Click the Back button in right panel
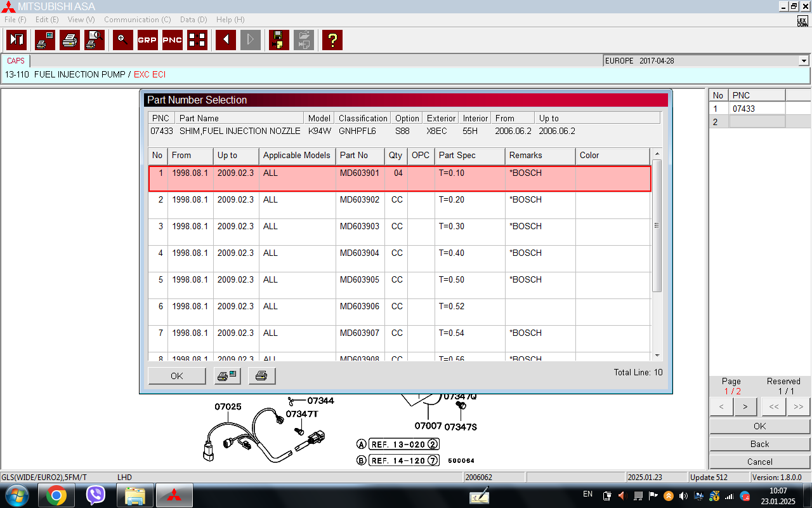This screenshot has width=812, height=508. 759,444
